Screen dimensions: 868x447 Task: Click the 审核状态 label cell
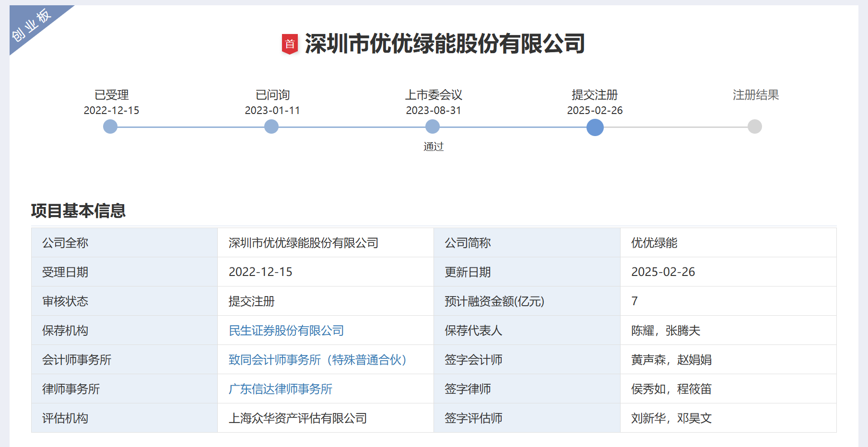click(124, 301)
